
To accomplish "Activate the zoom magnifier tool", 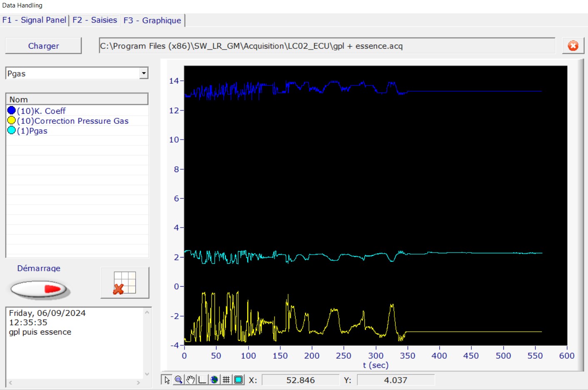I will coord(179,380).
